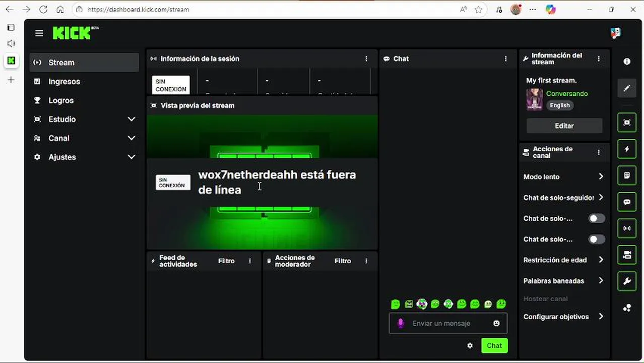644x363 pixels.
Task: Open browser settings and more menu
Action: pyautogui.click(x=533, y=9)
